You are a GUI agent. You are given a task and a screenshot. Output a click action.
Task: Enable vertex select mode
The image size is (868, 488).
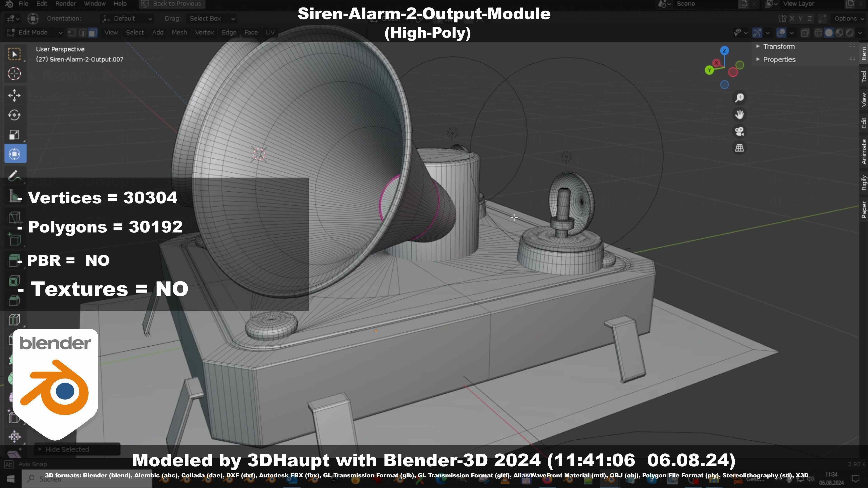pos(72,32)
